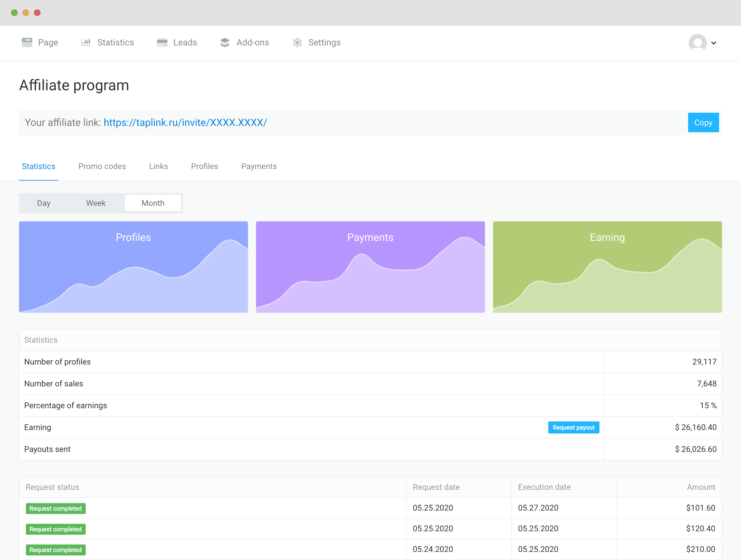Select the Month period toggle
The width and height of the screenshot is (741, 560).
point(153,203)
